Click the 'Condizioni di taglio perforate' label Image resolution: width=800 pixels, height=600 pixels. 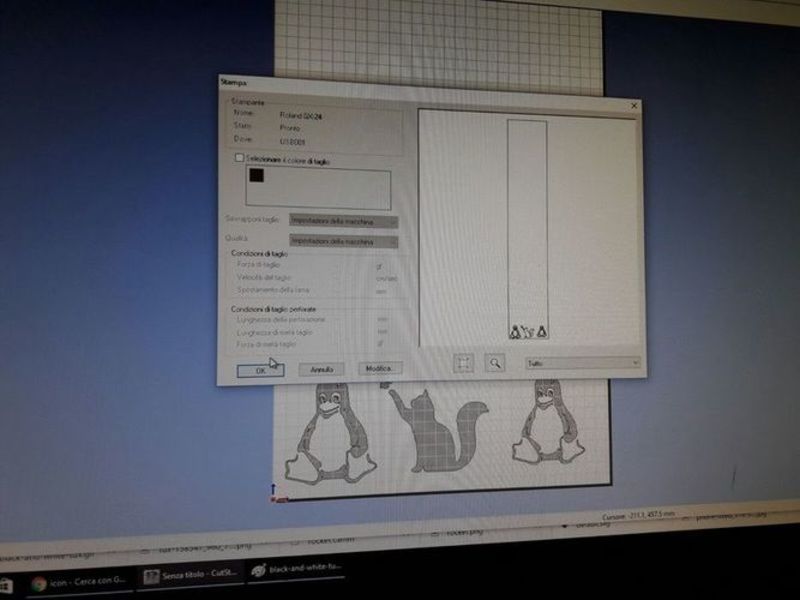tap(273, 309)
